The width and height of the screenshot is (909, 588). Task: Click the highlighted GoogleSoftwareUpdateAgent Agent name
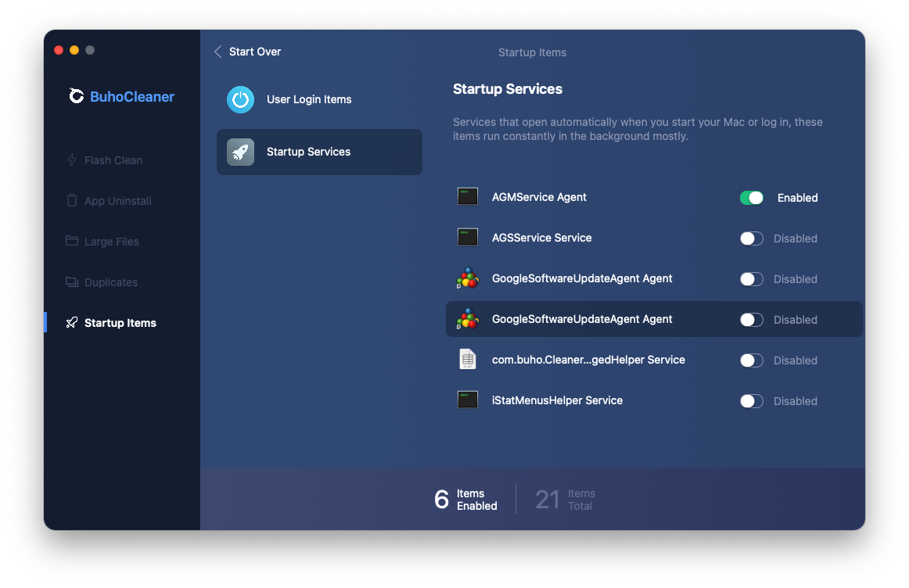(582, 319)
